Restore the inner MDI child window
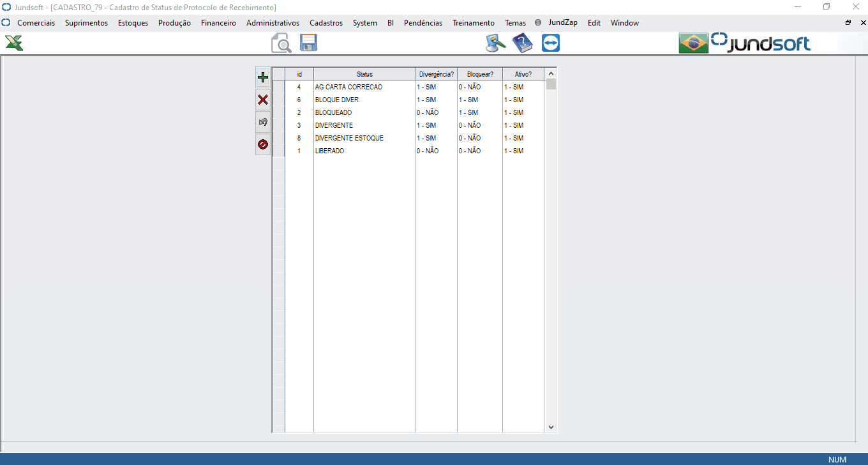This screenshot has height=465, width=868. click(848, 22)
